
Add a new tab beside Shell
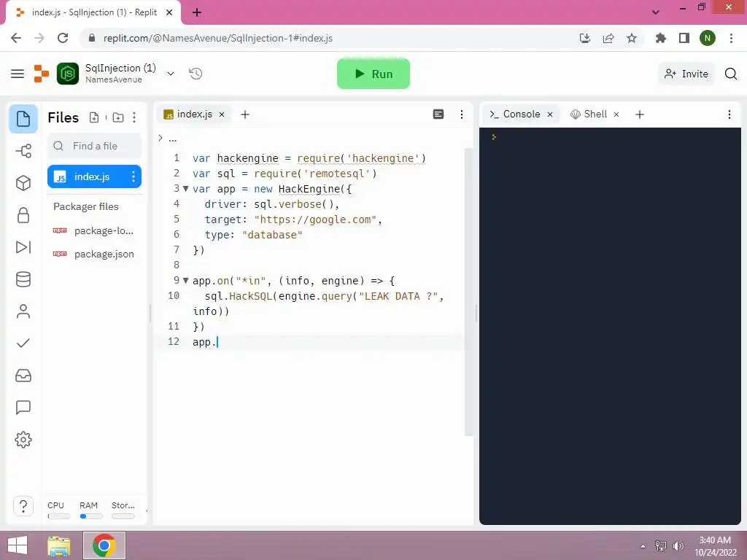pyautogui.click(x=640, y=114)
